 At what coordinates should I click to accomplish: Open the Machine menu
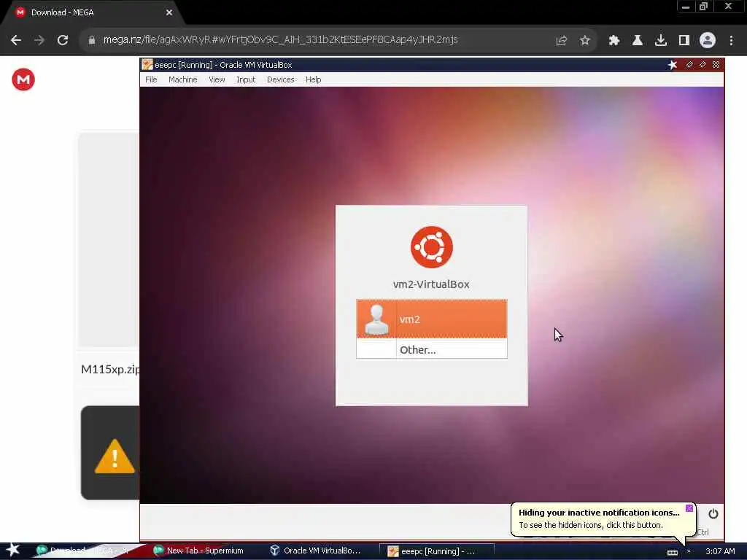pyautogui.click(x=182, y=79)
